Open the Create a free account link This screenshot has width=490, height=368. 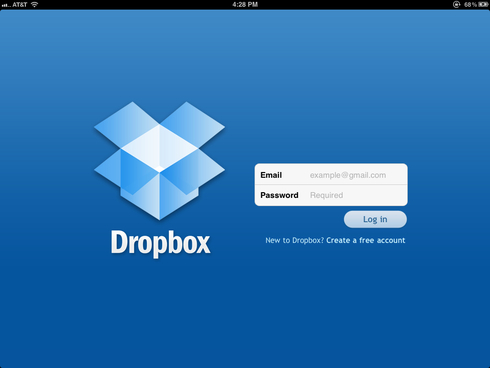click(x=366, y=240)
